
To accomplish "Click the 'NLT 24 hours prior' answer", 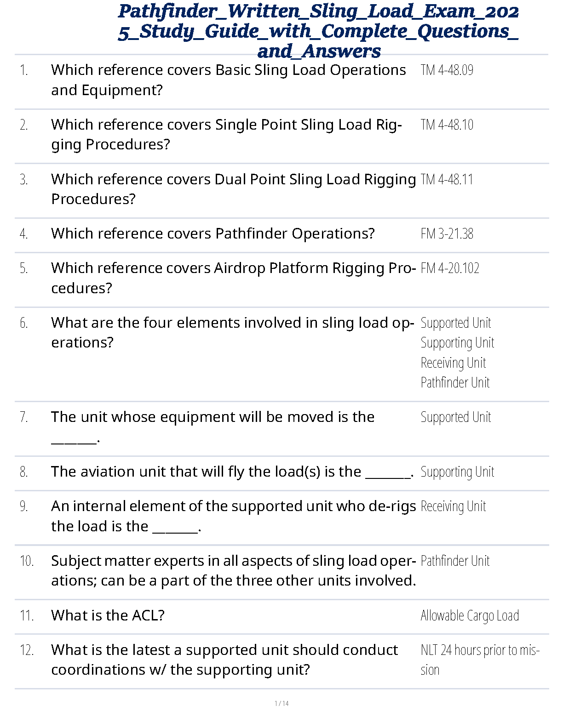I will point(480,660).
